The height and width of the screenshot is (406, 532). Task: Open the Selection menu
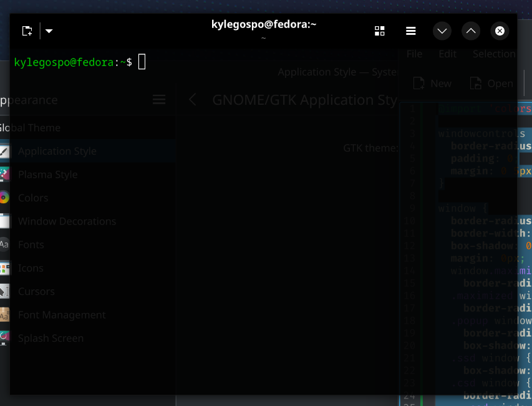pos(493,54)
